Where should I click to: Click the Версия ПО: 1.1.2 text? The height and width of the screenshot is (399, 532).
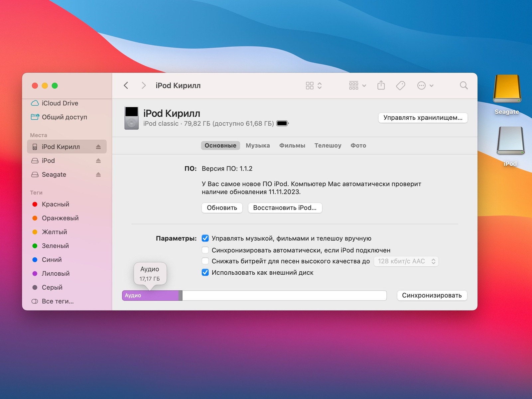click(227, 169)
